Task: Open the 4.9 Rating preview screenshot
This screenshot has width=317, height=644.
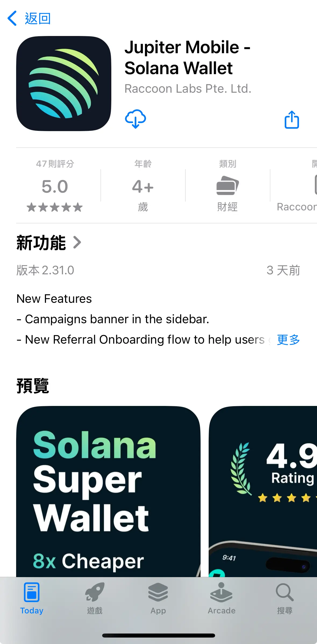Action: [x=263, y=491]
